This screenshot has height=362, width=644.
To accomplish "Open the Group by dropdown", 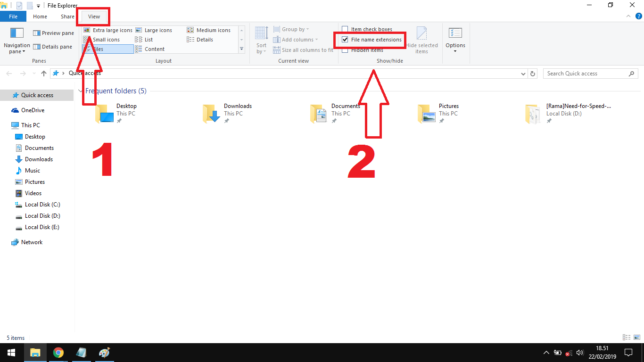I will click(291, 29).
